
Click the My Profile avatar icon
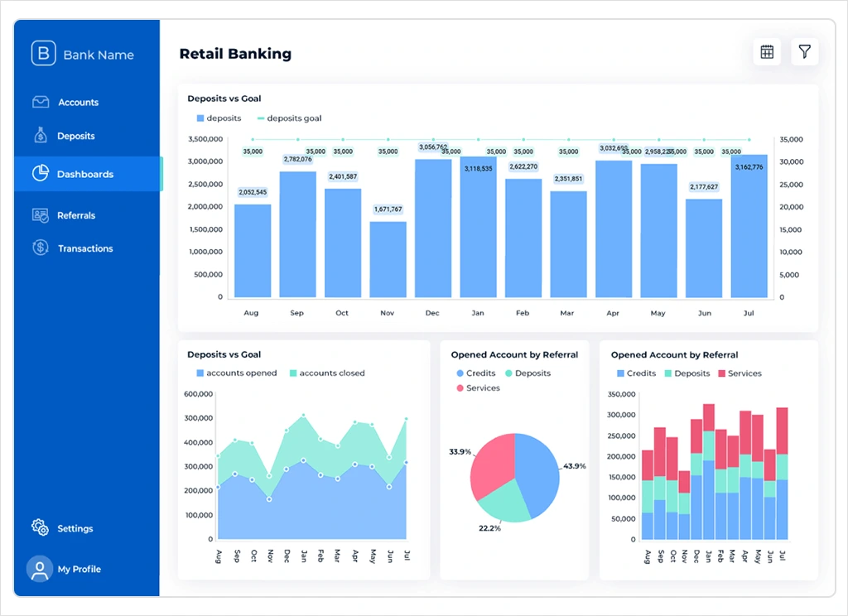point(40,569)
